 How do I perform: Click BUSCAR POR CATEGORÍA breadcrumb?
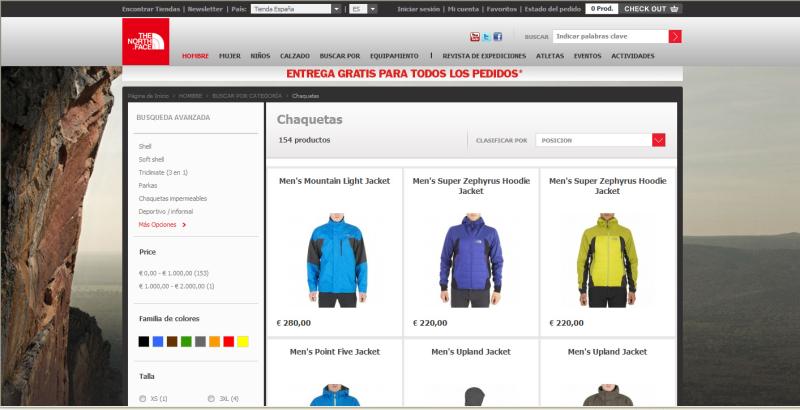[x=247, y=96]
